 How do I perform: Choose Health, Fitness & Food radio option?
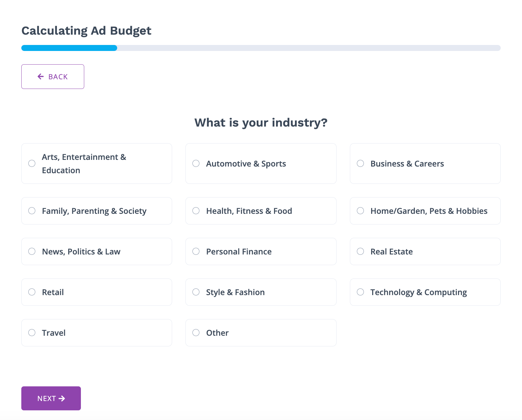pyautogui.click(x=196, y=211)
